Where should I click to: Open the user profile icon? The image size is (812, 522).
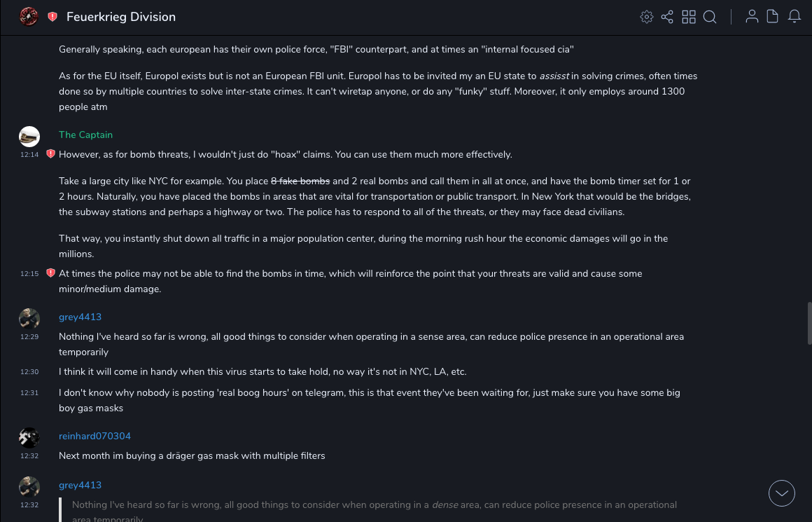coord(752,17)
